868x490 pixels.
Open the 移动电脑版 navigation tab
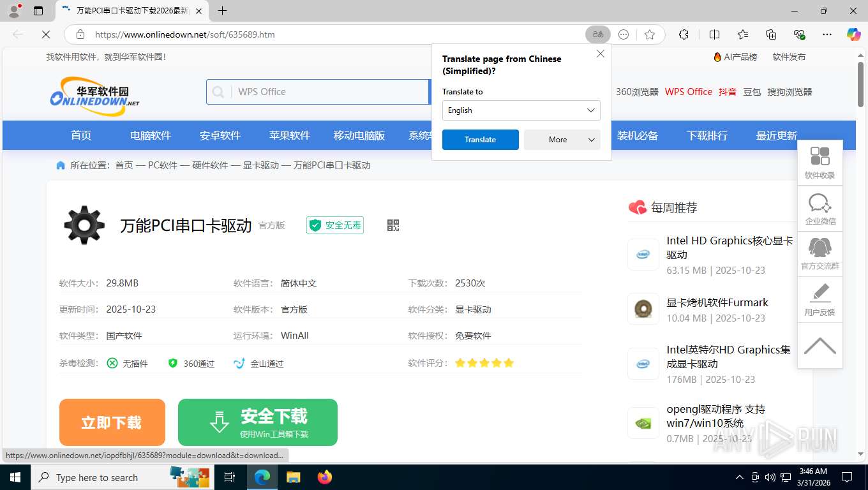[359, 135]
